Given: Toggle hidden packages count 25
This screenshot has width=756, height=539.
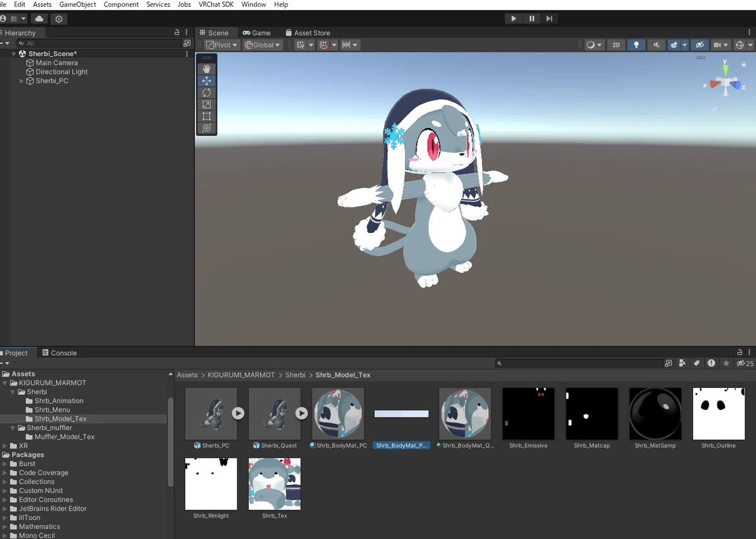Looking at the screenshot, I should pyautogui.click(x=745, y=363).
